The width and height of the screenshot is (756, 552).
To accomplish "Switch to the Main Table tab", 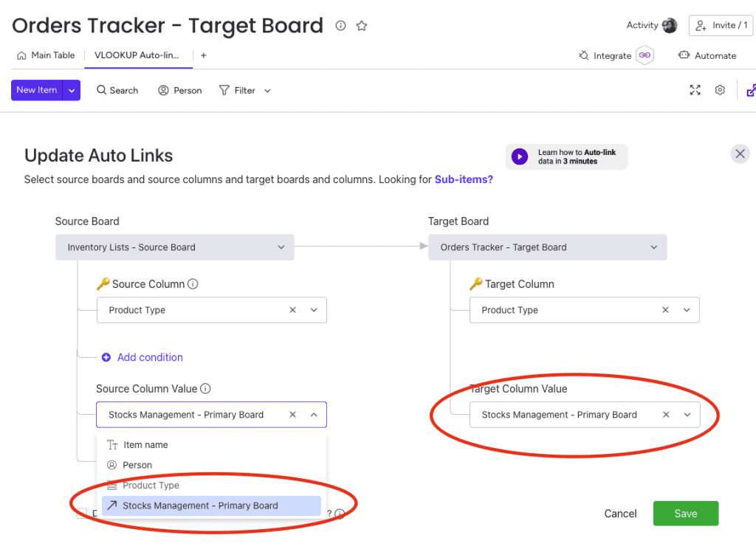I will tap(46, 55).
